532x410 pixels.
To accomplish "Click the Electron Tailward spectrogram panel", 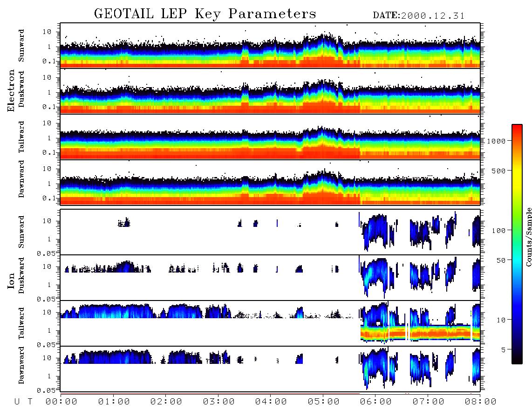I will (270, 137).
